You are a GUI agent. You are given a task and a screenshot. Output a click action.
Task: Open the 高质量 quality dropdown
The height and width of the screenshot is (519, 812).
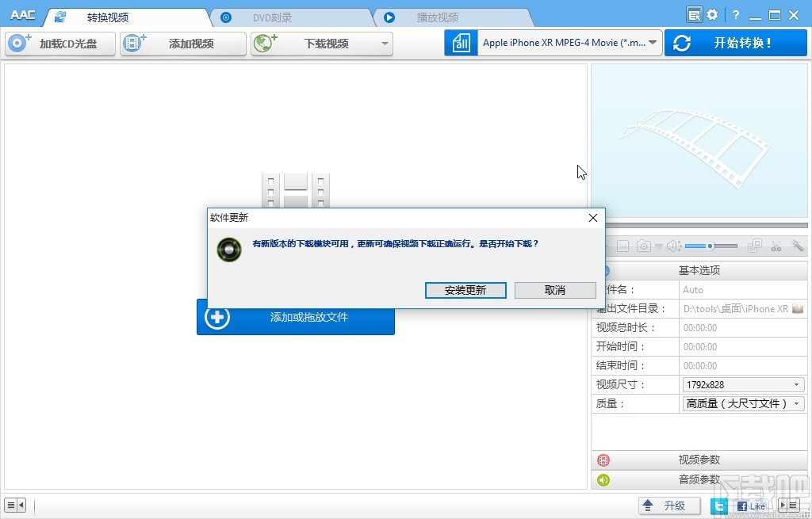(x=742, y=403)
